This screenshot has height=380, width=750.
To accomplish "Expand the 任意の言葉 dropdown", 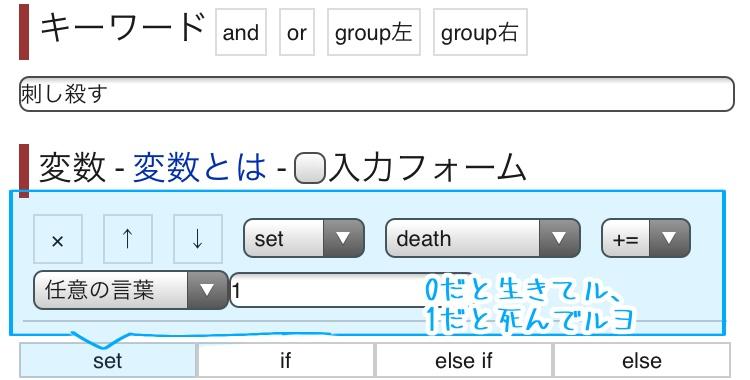I will tap(131, 290).
